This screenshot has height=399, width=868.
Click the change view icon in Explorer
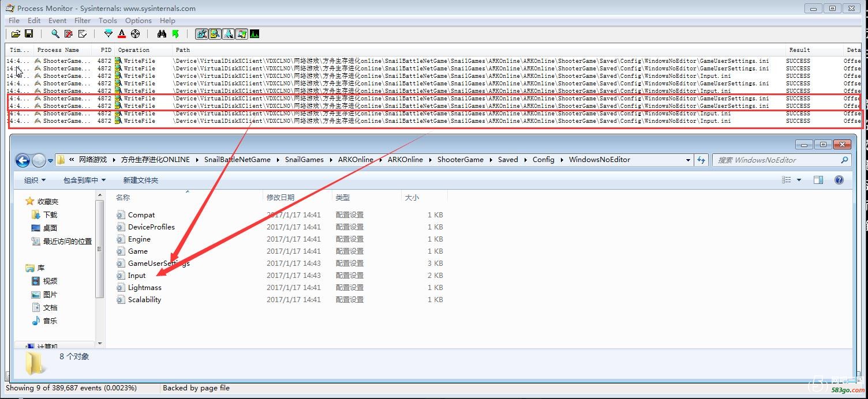787,180
